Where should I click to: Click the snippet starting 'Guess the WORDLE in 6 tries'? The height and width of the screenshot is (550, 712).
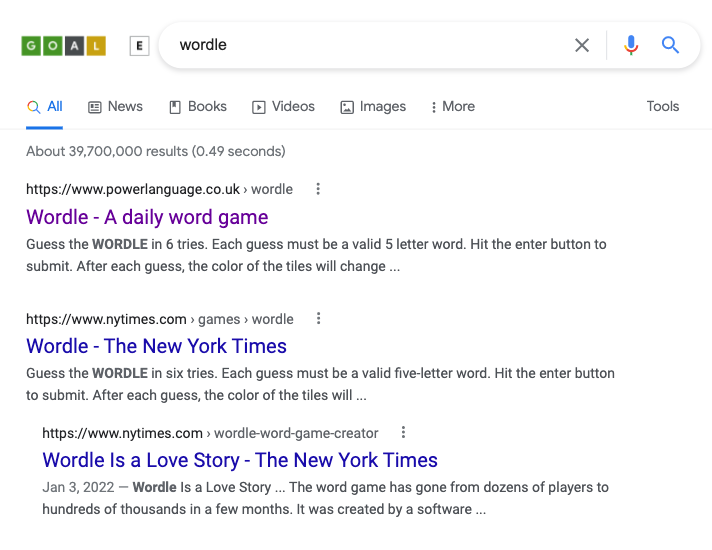point(316,255)
